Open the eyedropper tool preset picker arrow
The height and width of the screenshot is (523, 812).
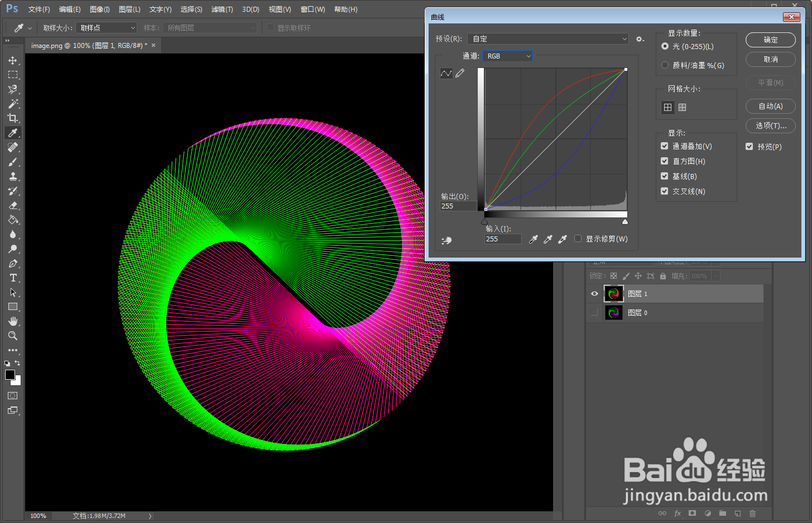point(30,28)
